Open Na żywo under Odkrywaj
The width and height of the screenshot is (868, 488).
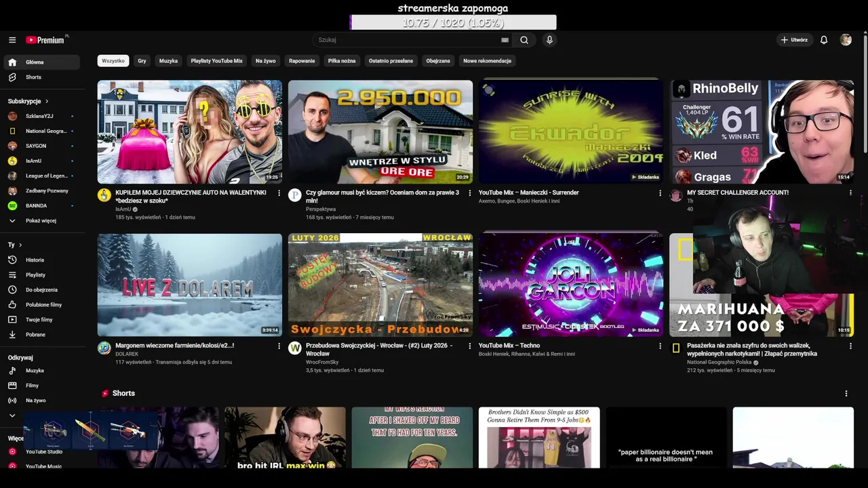pyautogui.click(x=41, y=401)
